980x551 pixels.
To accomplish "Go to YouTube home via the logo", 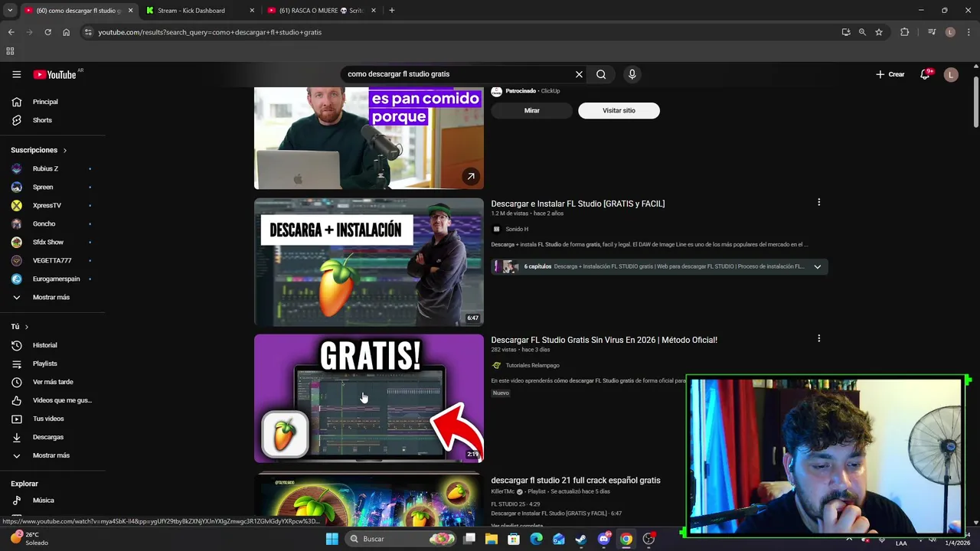I will [x=54, y=74].
